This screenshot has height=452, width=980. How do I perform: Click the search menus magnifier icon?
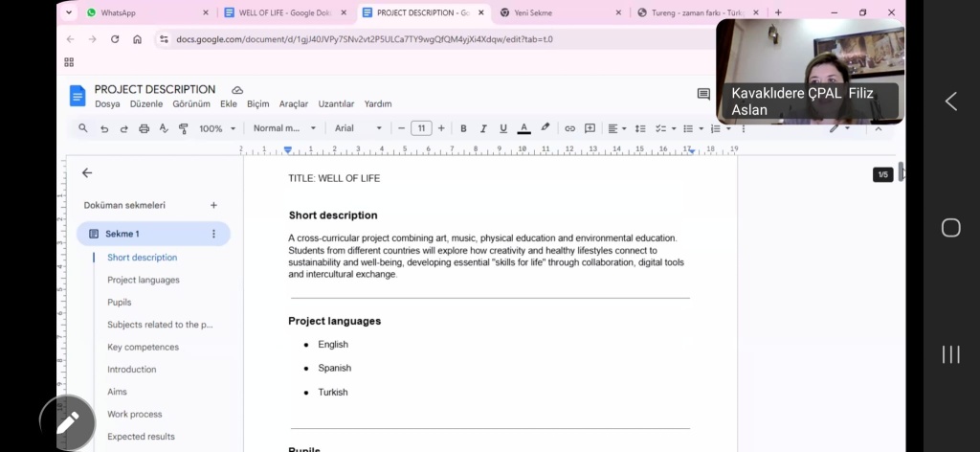[83, 128]
